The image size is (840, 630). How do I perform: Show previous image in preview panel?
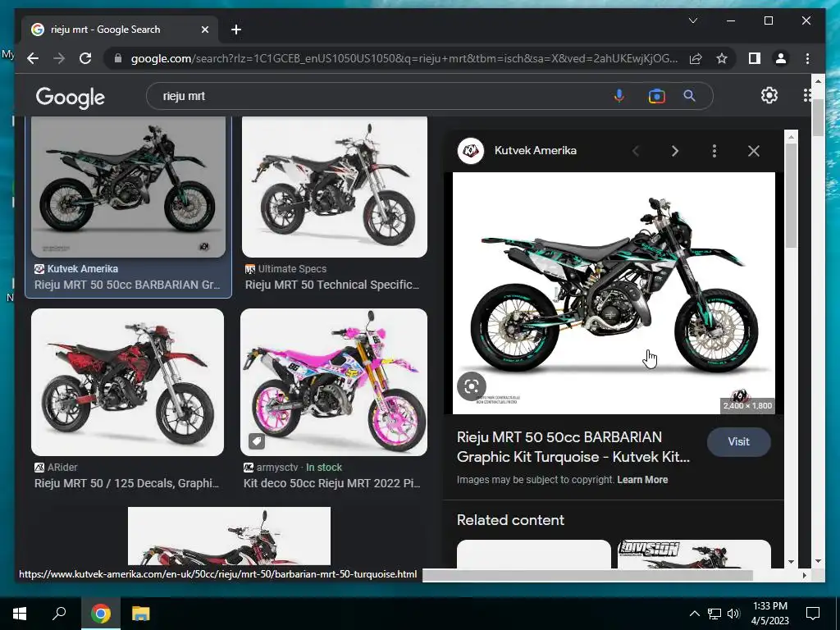(x=636, y=151)
